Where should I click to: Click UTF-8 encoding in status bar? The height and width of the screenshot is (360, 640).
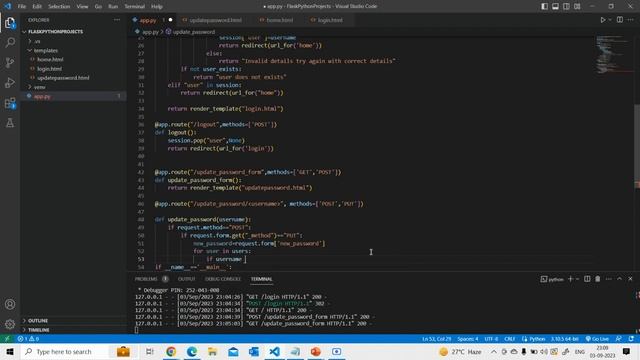(x=491, y=339)
